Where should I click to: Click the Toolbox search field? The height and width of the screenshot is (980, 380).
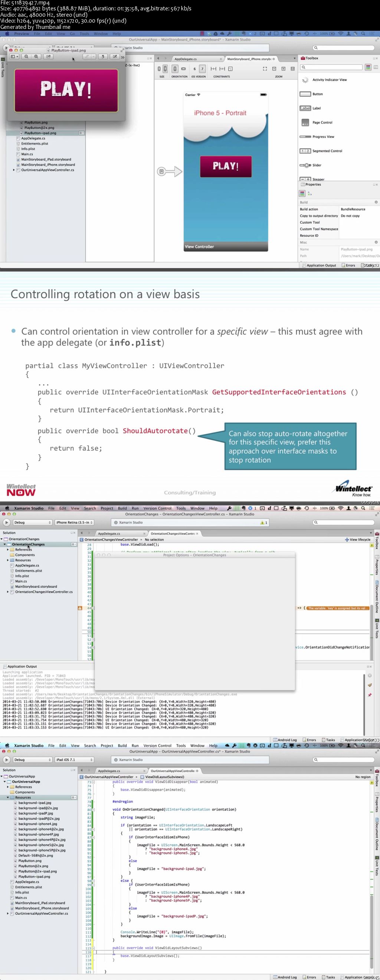click(331, 67)
